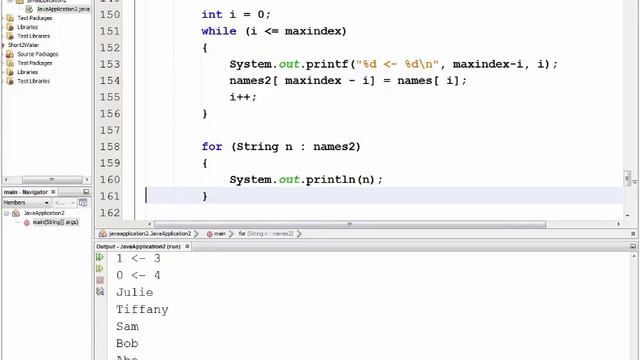This screenshot has width=640, height=360.
Task: Open Output settings wrench icon
Action: coord(100,292)
